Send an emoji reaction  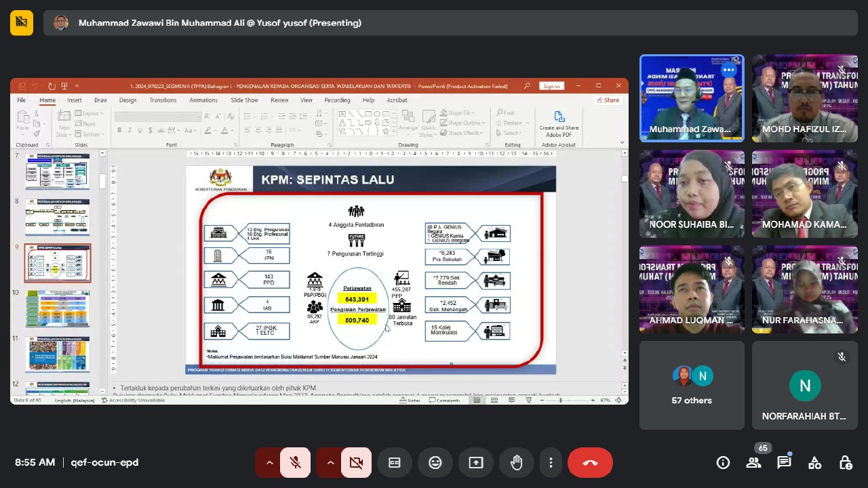(435, 463)
